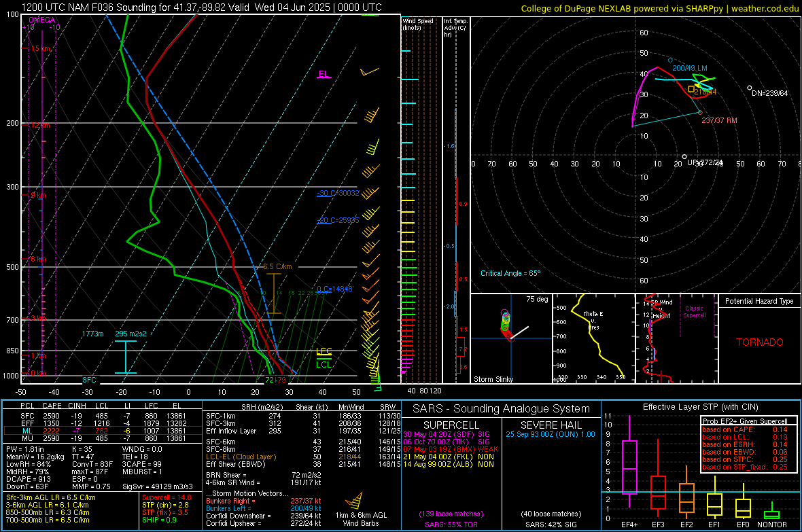Viewport: 802px width, 532px height.
Task: Click the LFC label near 850 mb
Action: [x=324, y=351]
